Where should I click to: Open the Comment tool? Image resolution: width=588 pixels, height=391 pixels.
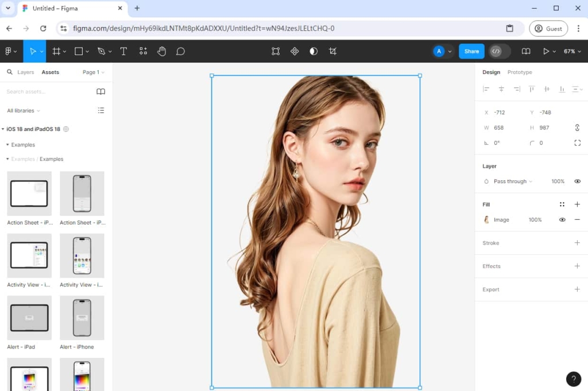[x=180, y=51]
